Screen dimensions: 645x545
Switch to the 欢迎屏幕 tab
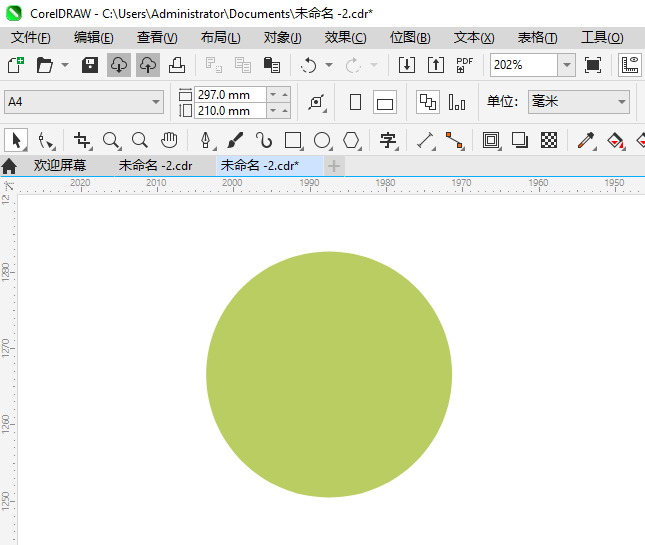point(60,165)
